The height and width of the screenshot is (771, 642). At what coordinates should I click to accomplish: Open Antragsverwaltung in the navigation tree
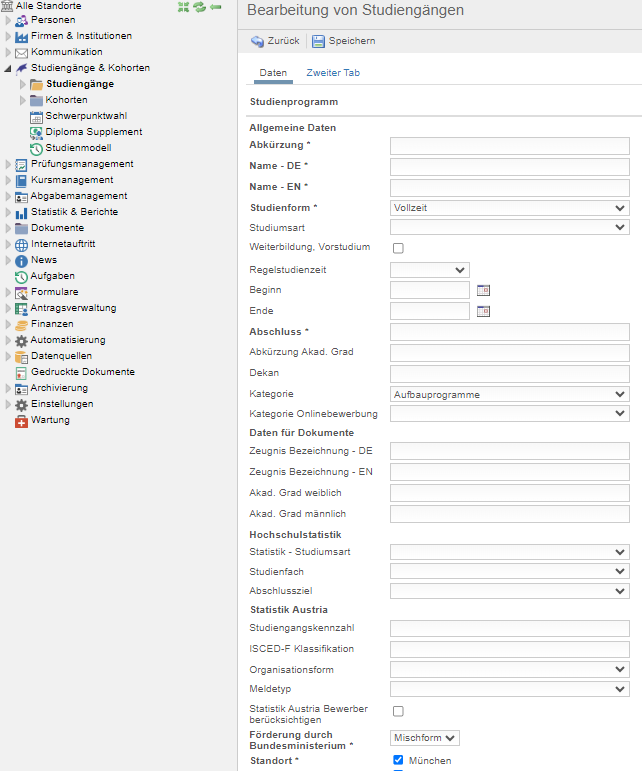(x=73, y=308)
